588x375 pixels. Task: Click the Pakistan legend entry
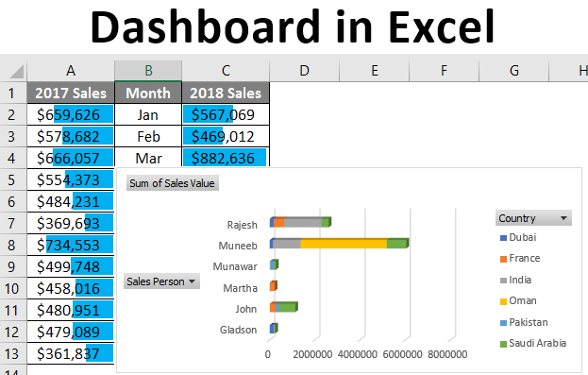point(524,322)
